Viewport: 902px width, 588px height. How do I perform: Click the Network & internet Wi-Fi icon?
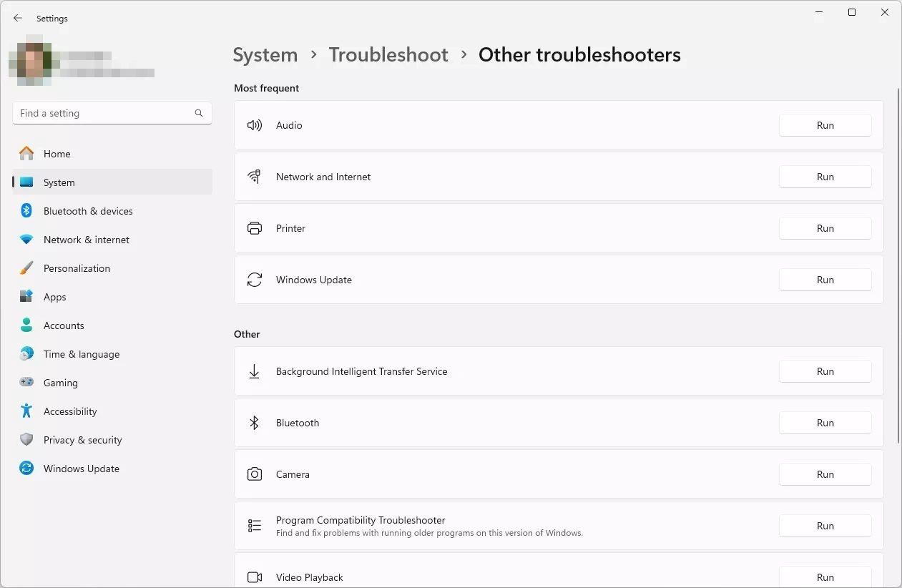click(26, 240)
